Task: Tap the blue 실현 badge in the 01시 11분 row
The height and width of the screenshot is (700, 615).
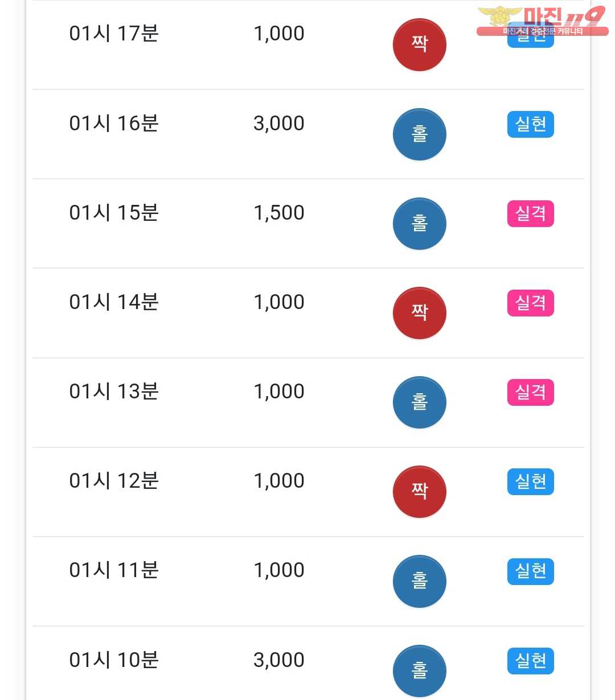Action: tap(530, 571)
